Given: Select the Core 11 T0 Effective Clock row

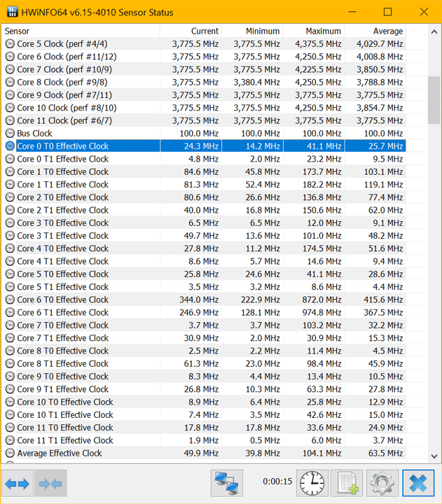Looking at the screenshot, I should tap(204, 428).
